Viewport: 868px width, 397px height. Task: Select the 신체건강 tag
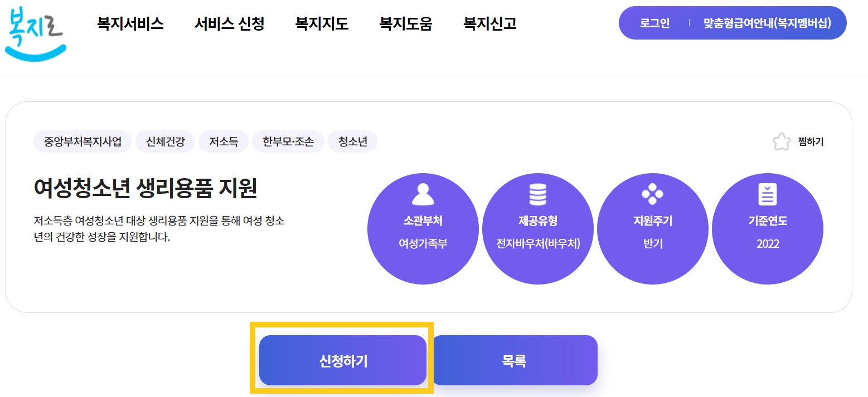(x=165, y=141)
